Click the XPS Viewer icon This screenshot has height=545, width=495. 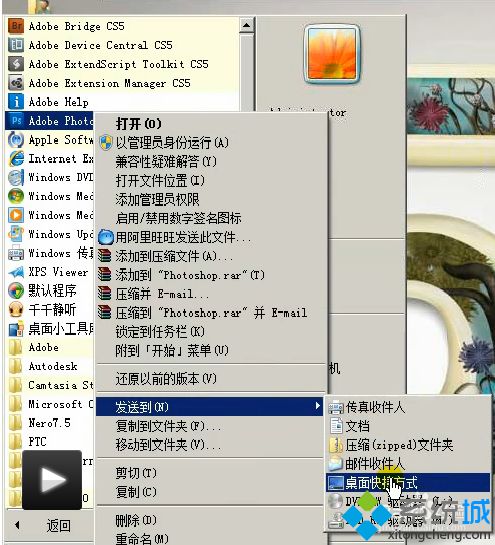16,272
